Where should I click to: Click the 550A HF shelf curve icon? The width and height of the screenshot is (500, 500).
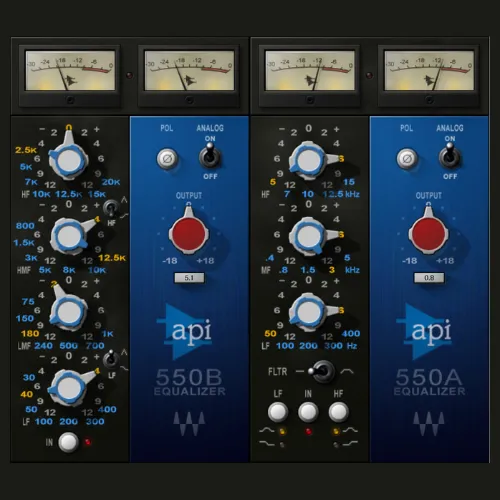click(x=351, y=444)
